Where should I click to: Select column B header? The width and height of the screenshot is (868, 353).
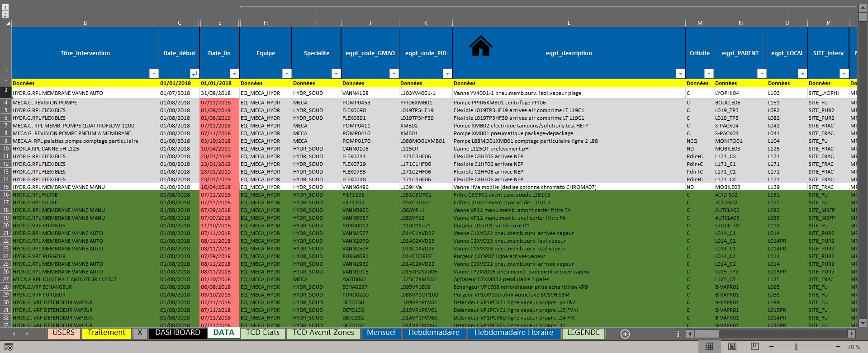pos(85,23)
